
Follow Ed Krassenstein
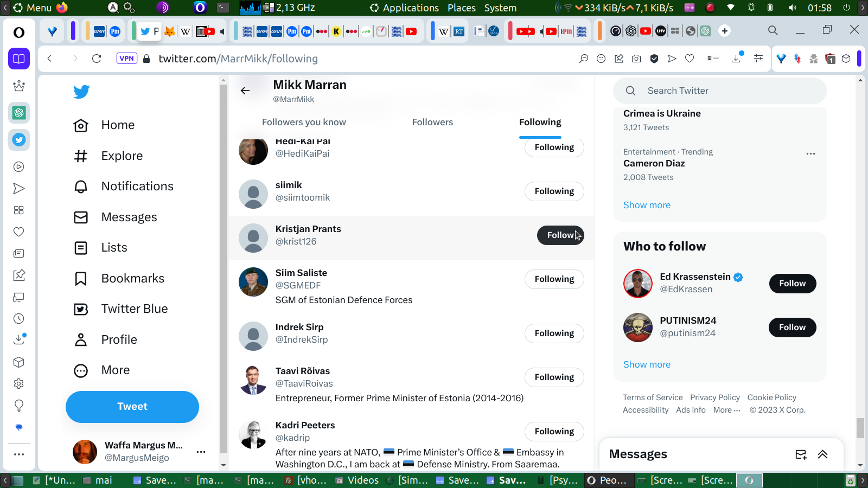pyautogui.click(x=793, y=284)
